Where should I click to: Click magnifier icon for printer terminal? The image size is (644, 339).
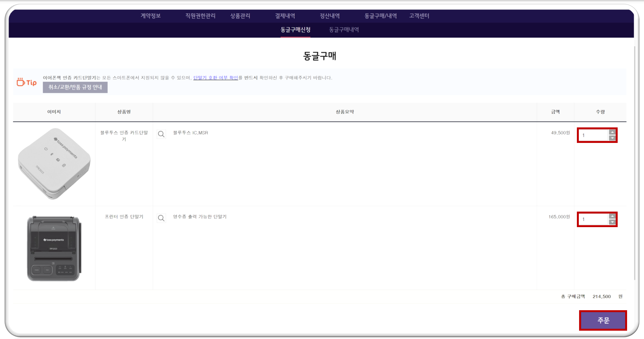(161, 218)
